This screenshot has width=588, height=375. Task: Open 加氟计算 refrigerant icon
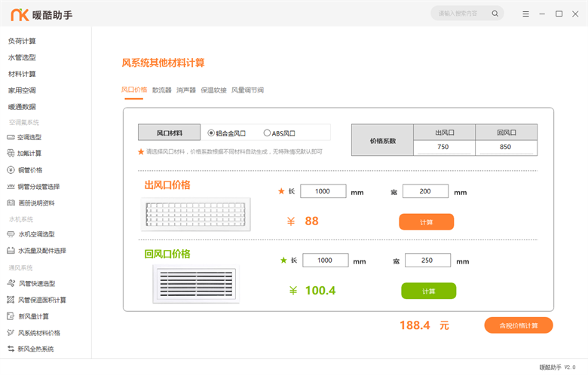pyautogui.click(x=11, y=153)
